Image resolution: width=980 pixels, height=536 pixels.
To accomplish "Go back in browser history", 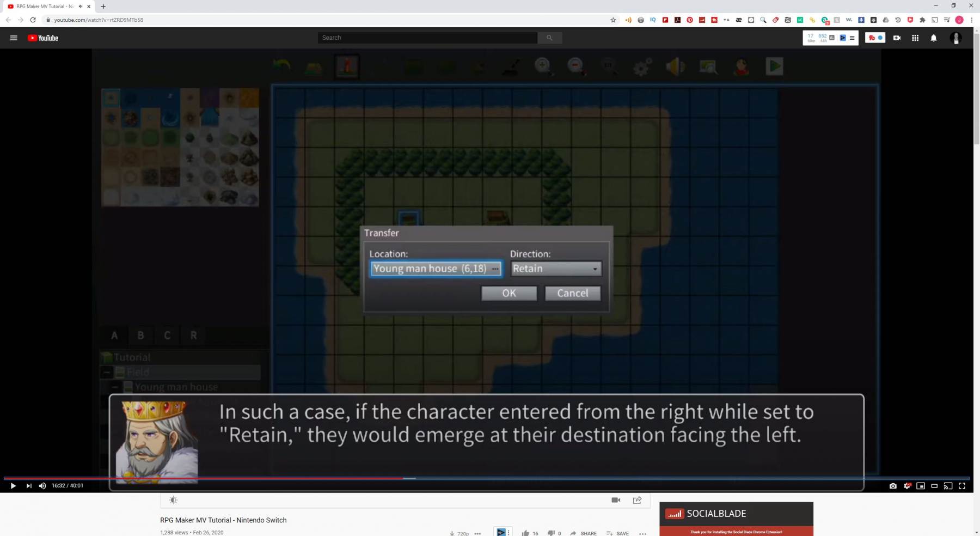I will point(8,20).
